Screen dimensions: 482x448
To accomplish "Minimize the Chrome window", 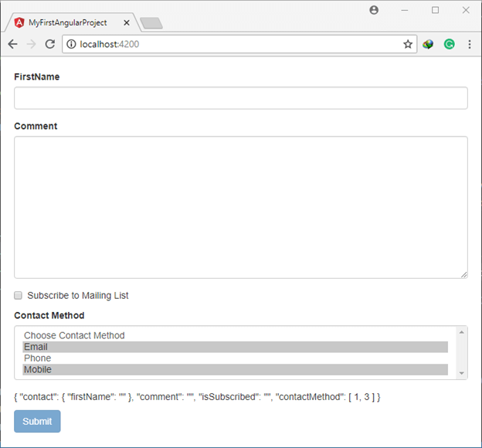I will pos(405,10).
